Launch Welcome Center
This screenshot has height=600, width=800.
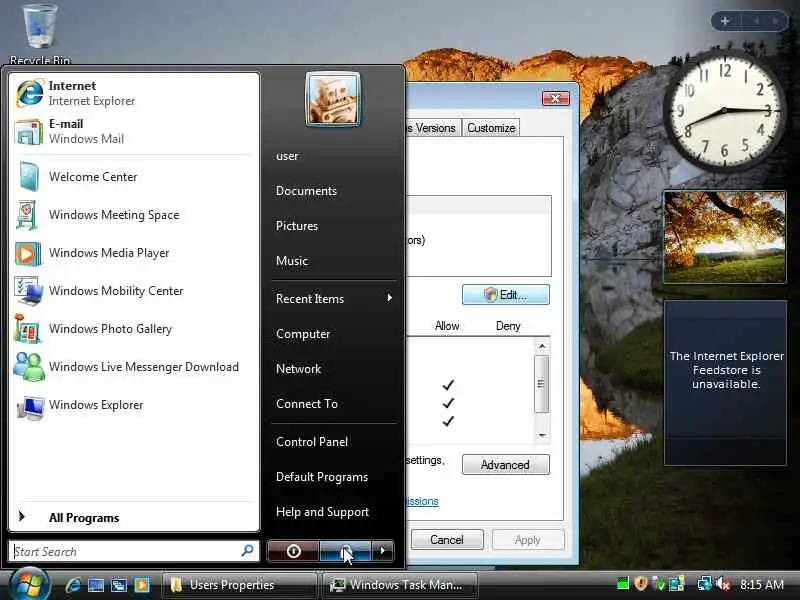click(134, 177)
